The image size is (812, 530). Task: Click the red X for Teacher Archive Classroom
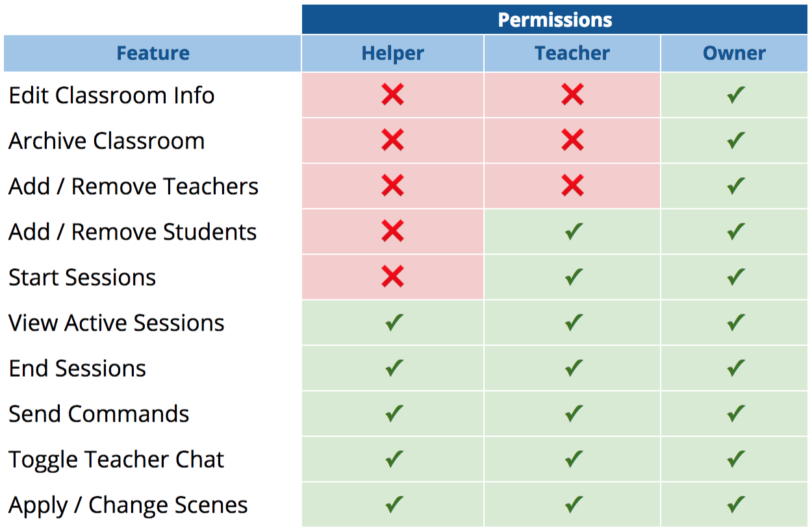point(572,141)
